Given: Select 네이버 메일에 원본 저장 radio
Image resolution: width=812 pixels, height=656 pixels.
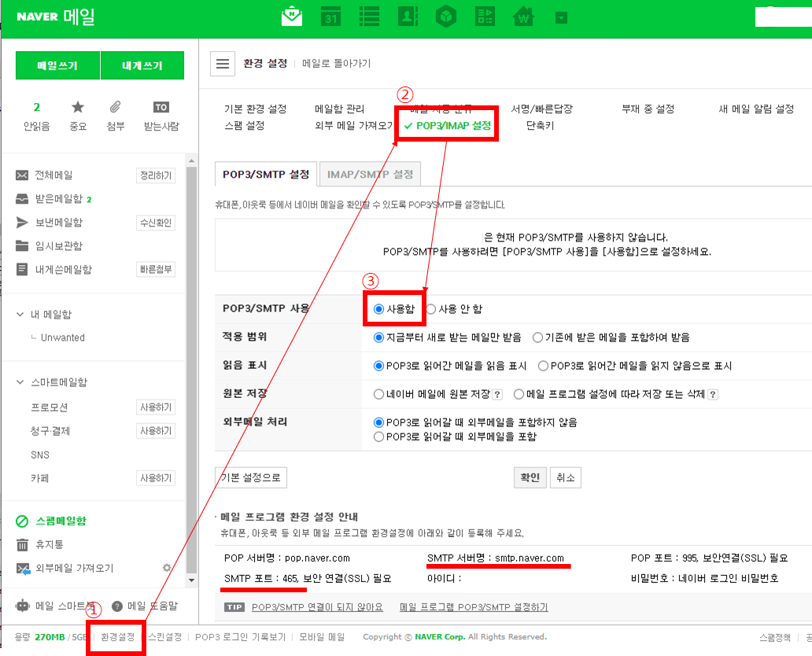Looking at the screenshot, I should tap(378, 395).
